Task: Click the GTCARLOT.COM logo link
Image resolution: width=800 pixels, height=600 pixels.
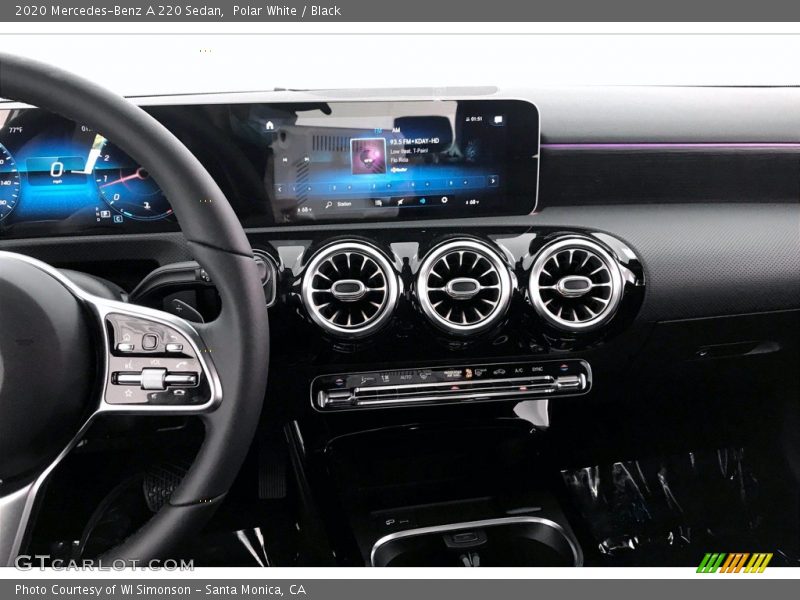Action: (104, 564)
